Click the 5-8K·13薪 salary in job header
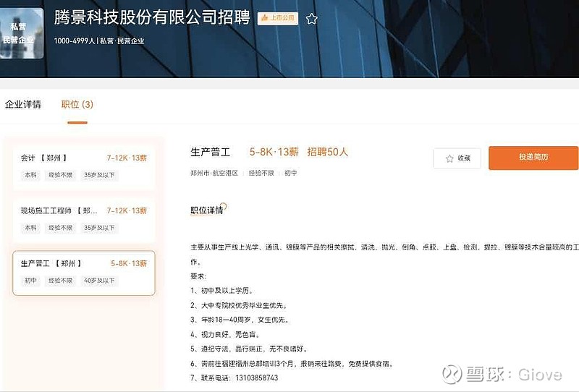 (x=274, y=152)
